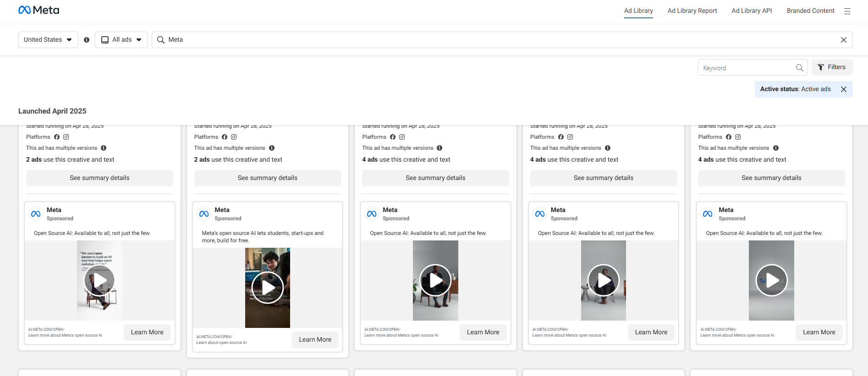The height and width of the screenshot is (376, 868).
Task: Click the multiple versions info icon in third card
Action: [439, 148]
